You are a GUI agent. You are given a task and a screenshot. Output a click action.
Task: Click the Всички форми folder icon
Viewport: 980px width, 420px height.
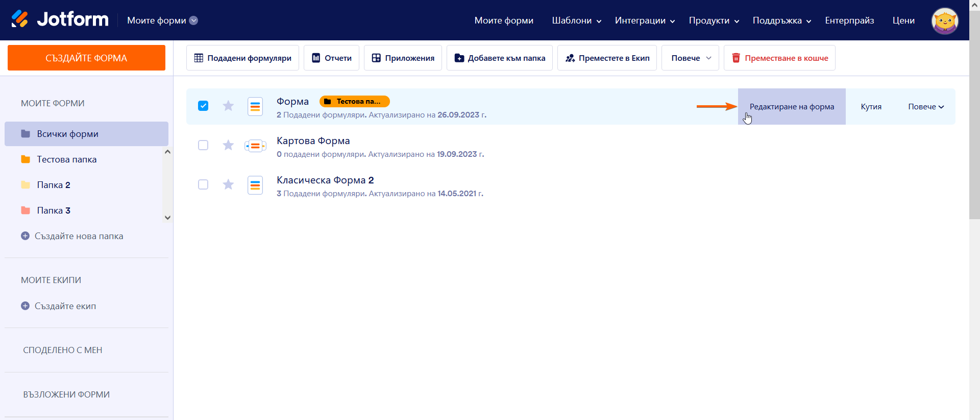coord(26,134)
